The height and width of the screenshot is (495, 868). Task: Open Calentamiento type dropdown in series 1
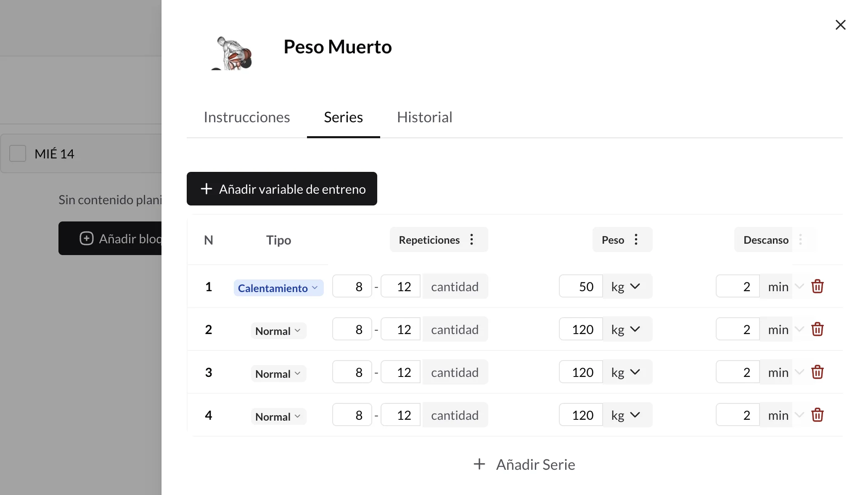[x=278, y=288]
